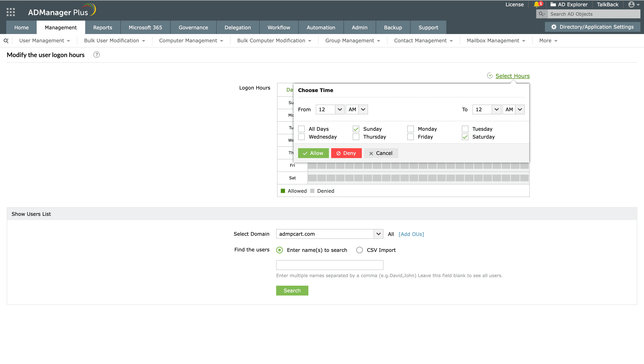Expand the User Management menu
The height and width of the screenshot is (364, 644).
point(44,41)
